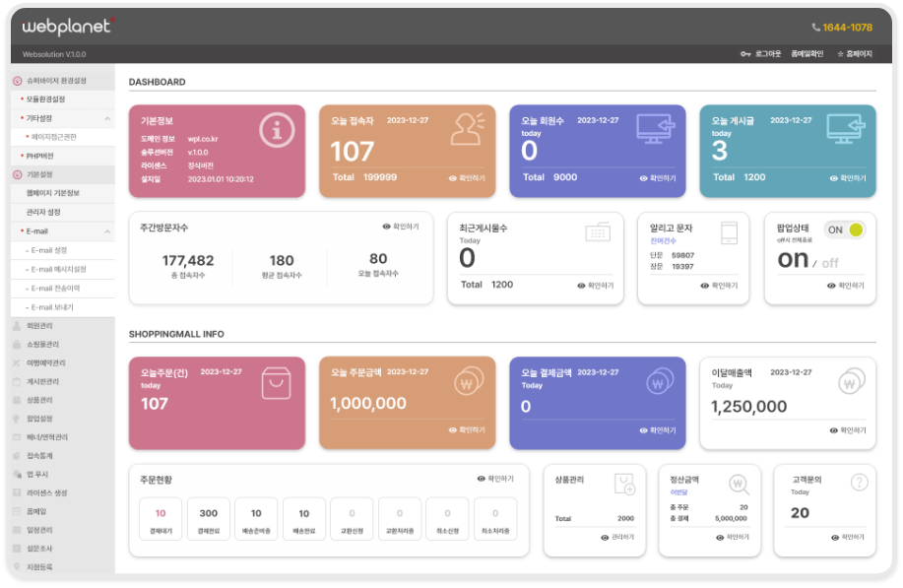
Task: Click the question mark icon in 고객문의 card
Action: pyautogui.click(x=859, y=483)
